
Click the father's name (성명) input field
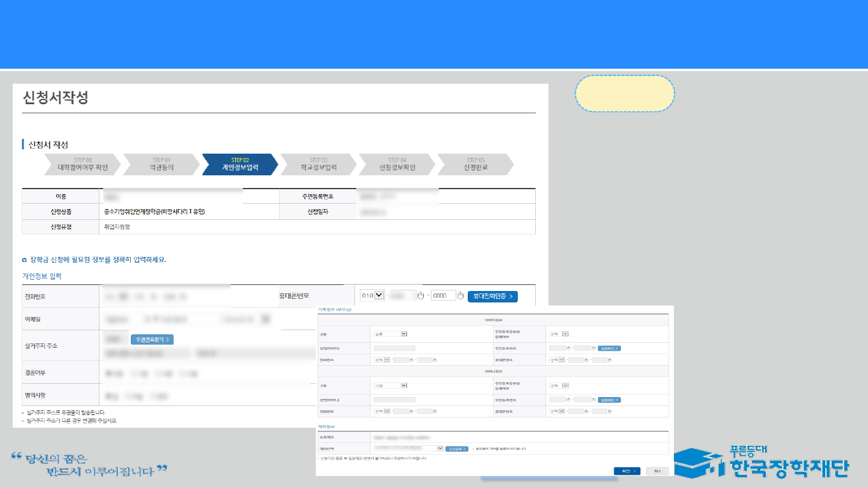click(x=394, y=348)
